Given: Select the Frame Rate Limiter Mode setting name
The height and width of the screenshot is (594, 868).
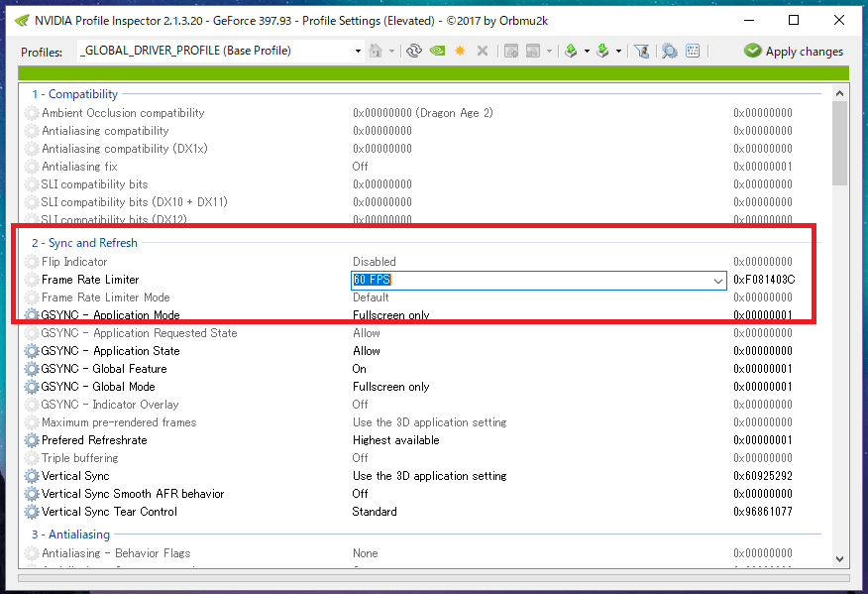Looking at the screenshot, I should tap(106, 297).
